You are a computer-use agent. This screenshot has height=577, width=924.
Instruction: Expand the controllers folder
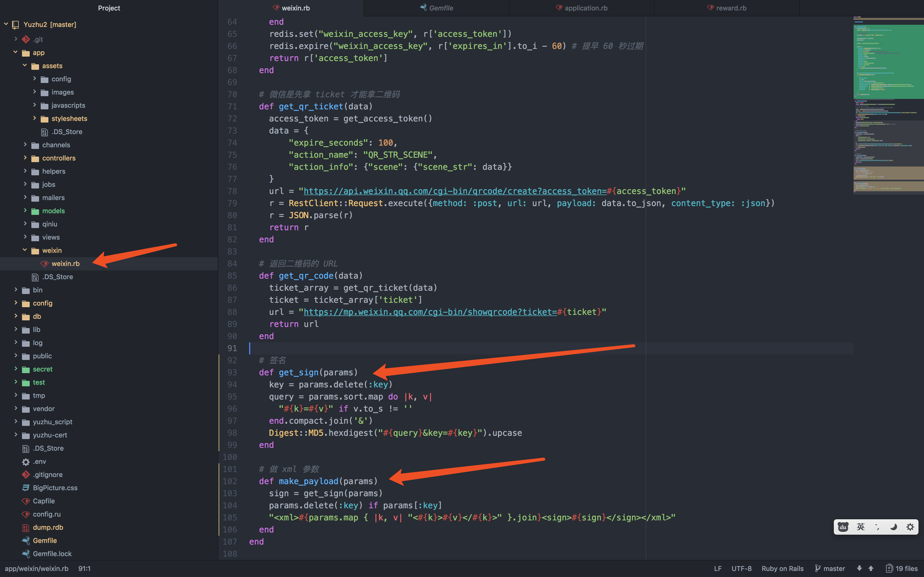(25, 158)
